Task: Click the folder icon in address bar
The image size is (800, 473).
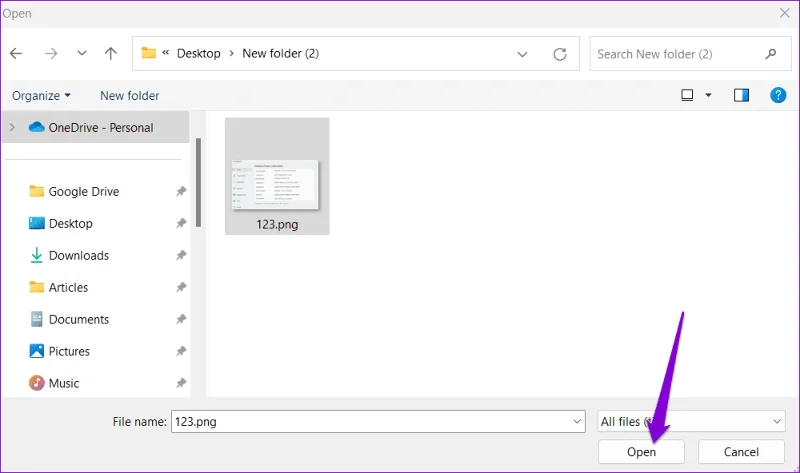Action: point(148,53)
